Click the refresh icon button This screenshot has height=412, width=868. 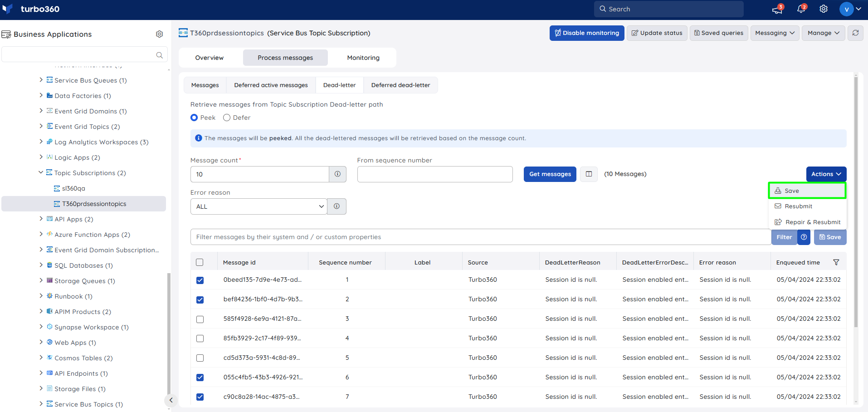click(855, 33)
